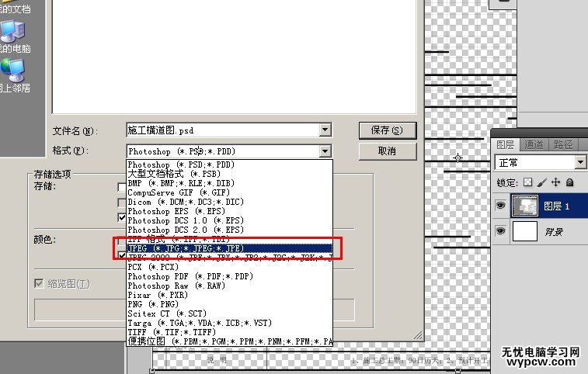Viewport: 588px width, 374px height.
Task: Choose Photoshop DCS 2.0 (*.EPS) format
Action: tap(229, 230)
